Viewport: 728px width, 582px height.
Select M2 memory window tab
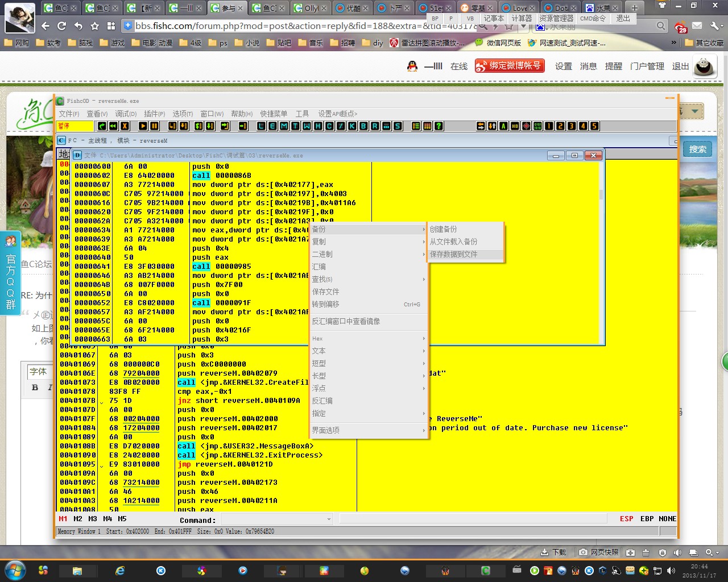pyautogui.click(x=78, y=519)
